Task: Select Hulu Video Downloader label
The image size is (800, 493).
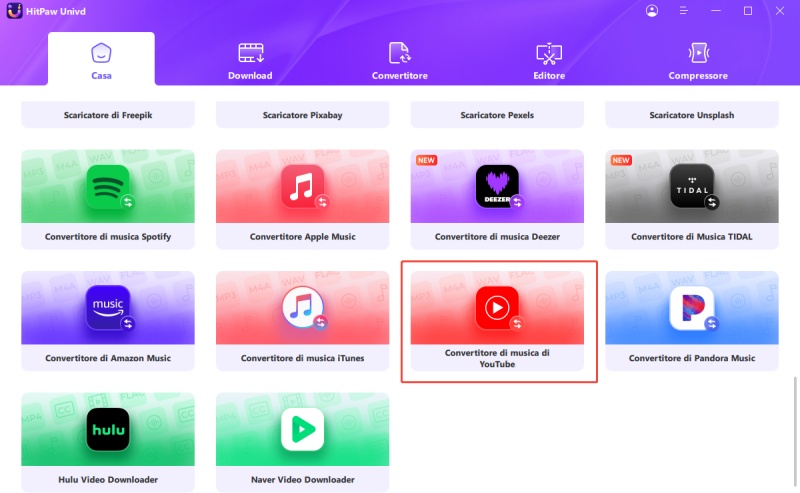Action: tap(108, 479)
